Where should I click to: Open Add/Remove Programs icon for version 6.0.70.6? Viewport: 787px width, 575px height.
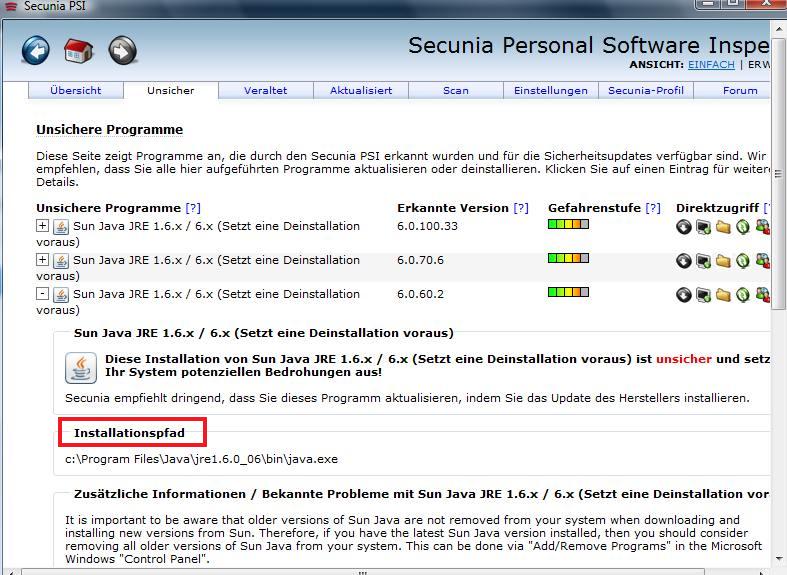pos(704,261)
